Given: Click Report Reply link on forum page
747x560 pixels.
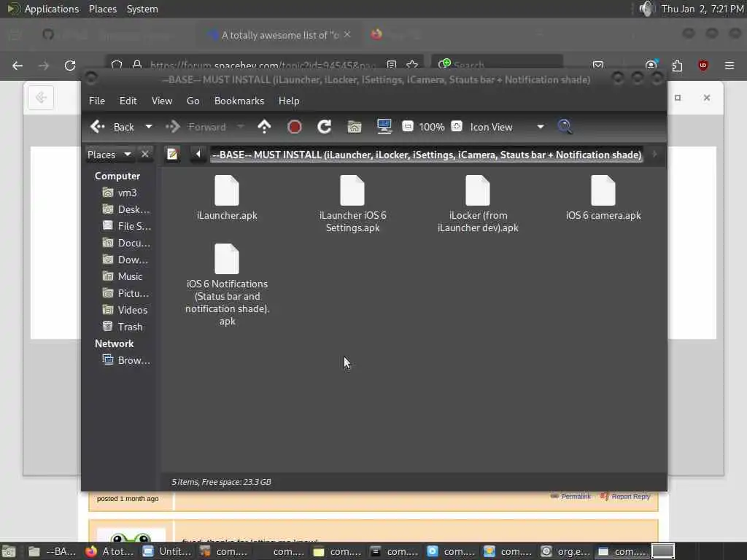Looking at the screenshot, I should click(x=630, y=496).
